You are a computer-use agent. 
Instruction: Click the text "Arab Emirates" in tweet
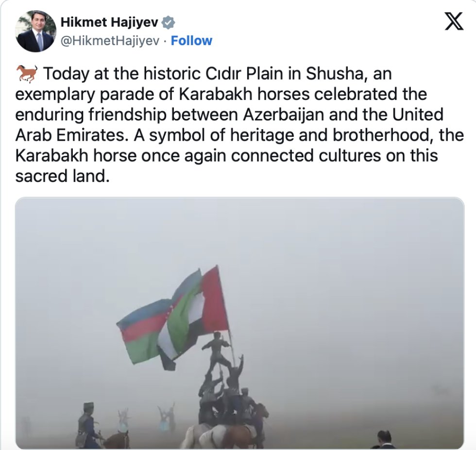[x=69, y=135]
